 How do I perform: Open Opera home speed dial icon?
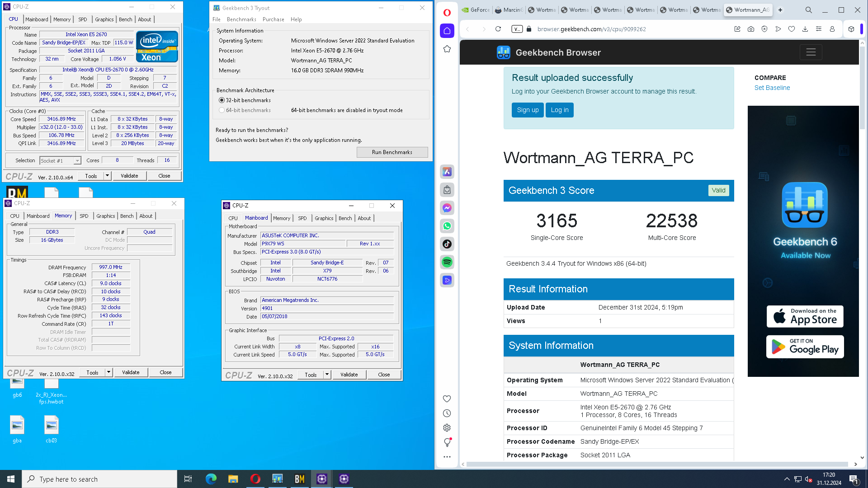[447, 31]
